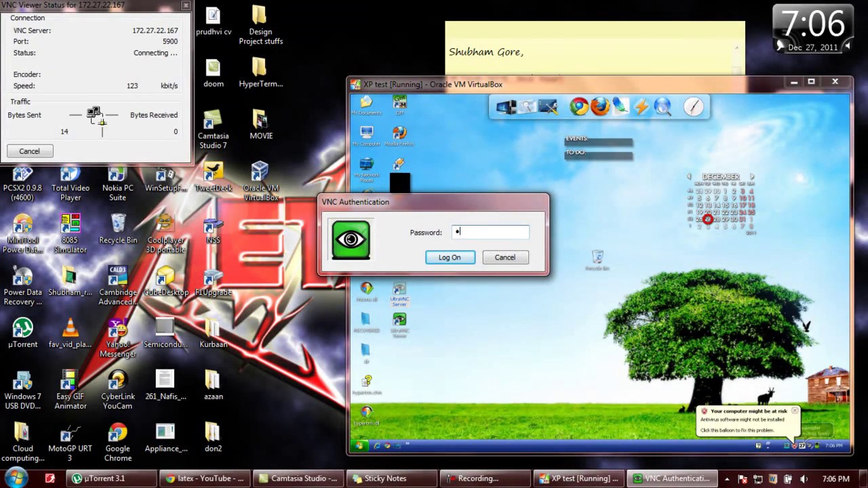Open UltraVNC Viewer shortcut in XP
This screenshot has width=868, height=488.
coord(399,324)
